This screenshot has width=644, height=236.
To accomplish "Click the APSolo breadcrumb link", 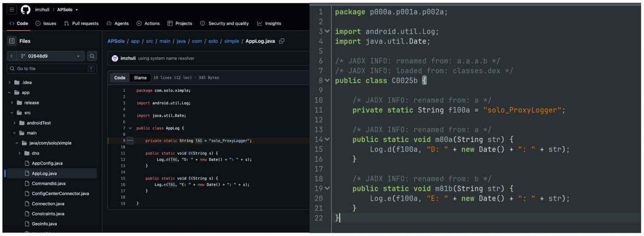I will 116,41.
